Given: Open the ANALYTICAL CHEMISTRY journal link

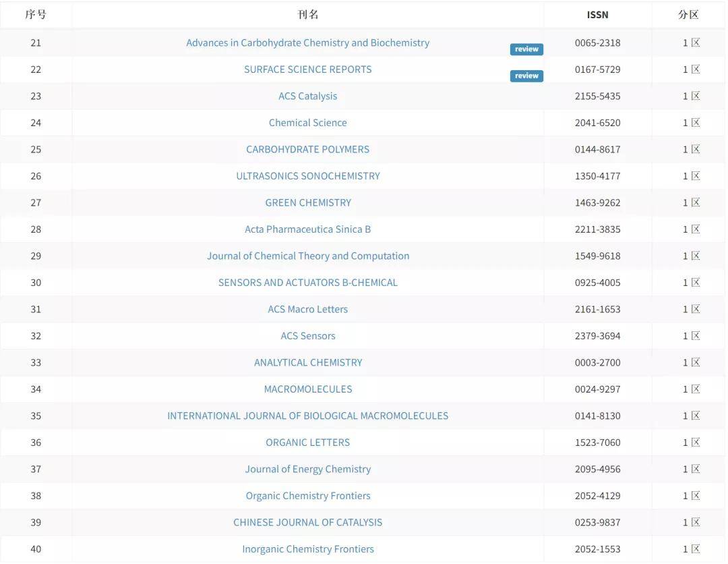Looking at the screenshot, I should tap(307, 362).
